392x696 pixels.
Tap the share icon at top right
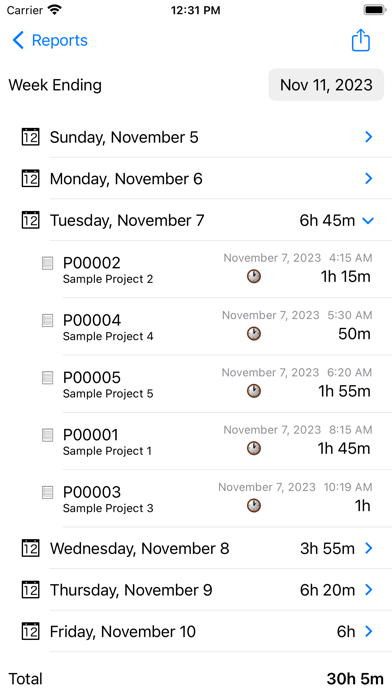coord(360,40)
